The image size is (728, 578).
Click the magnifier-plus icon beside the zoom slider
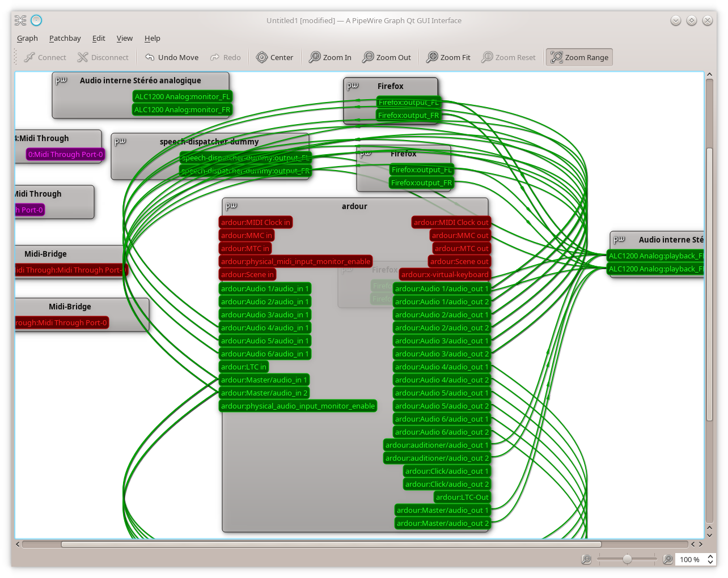(668, 559)
